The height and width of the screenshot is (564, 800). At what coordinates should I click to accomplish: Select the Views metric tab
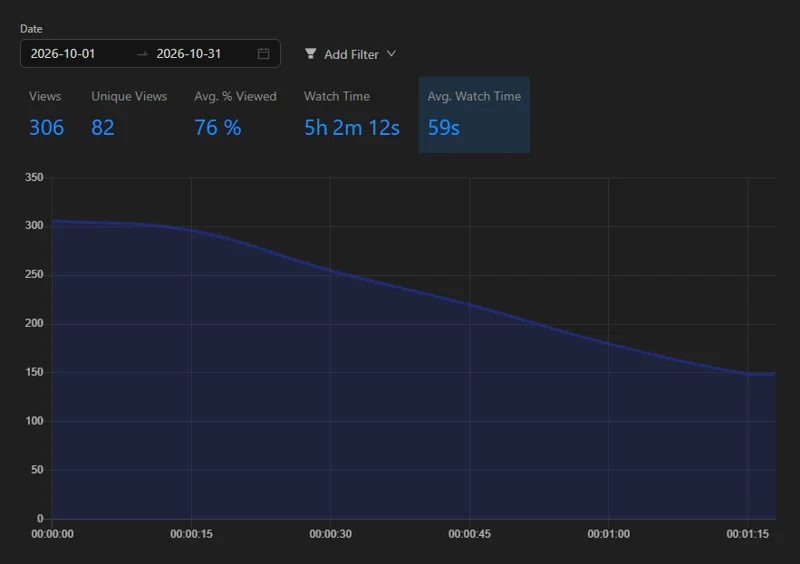[46, 115]
